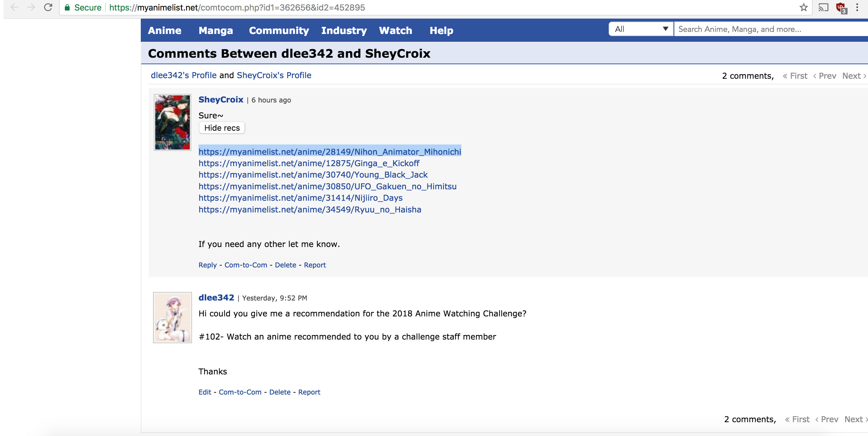Screen dimensions: 868x436
Task: Open the Watch menu
Action: coord(395,30)
